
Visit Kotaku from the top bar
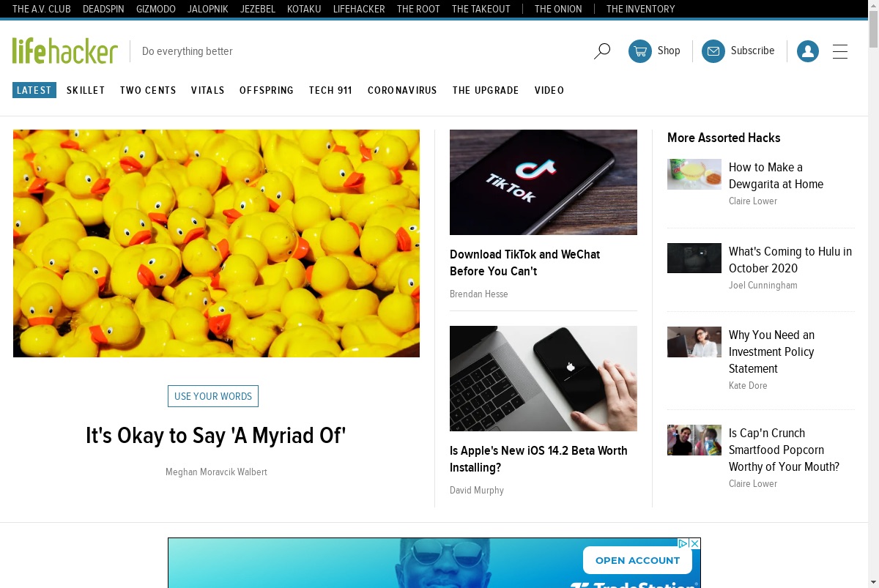(304, 9)
